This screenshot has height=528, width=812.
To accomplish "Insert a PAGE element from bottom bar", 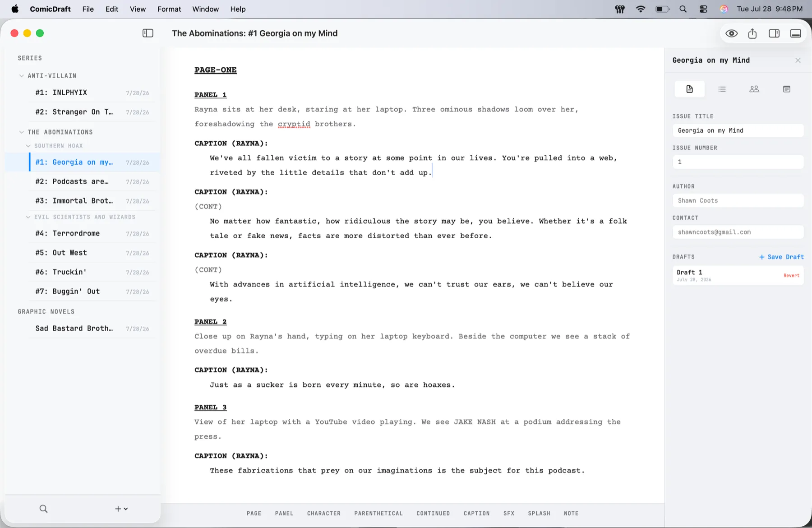I will tap(254, 514).
